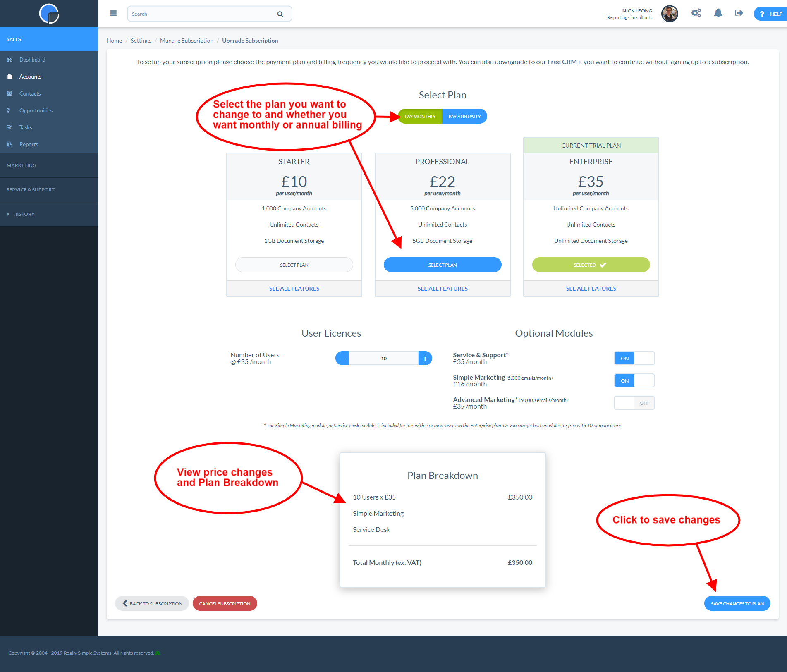
Task: Click the Contacts people icon
Action: [x=9, y=94]
